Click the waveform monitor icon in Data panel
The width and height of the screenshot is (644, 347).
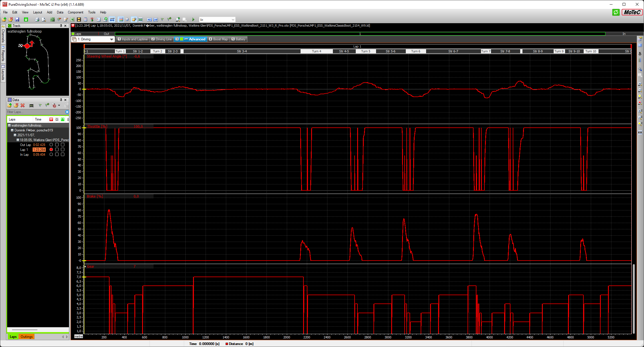tap(31, 105)
